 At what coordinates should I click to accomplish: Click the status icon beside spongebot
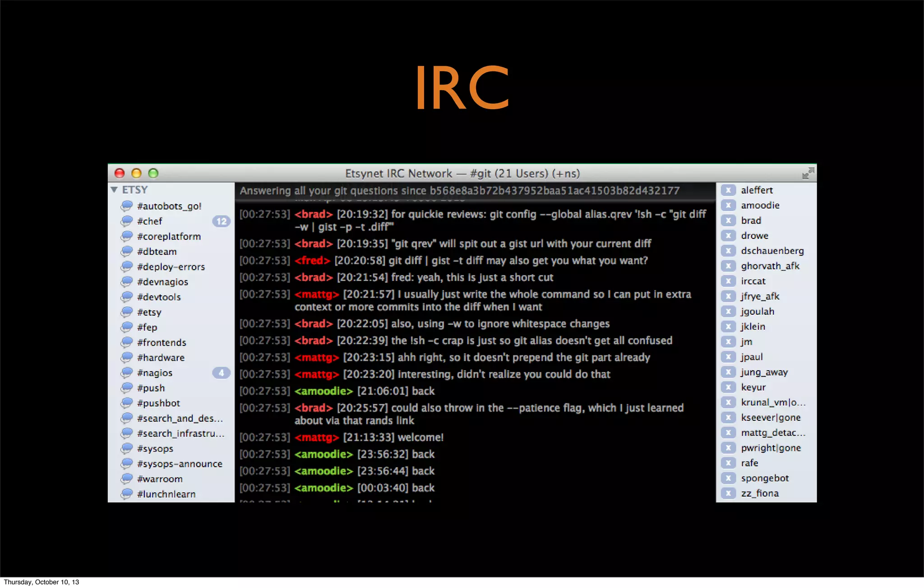click(728, 478)
